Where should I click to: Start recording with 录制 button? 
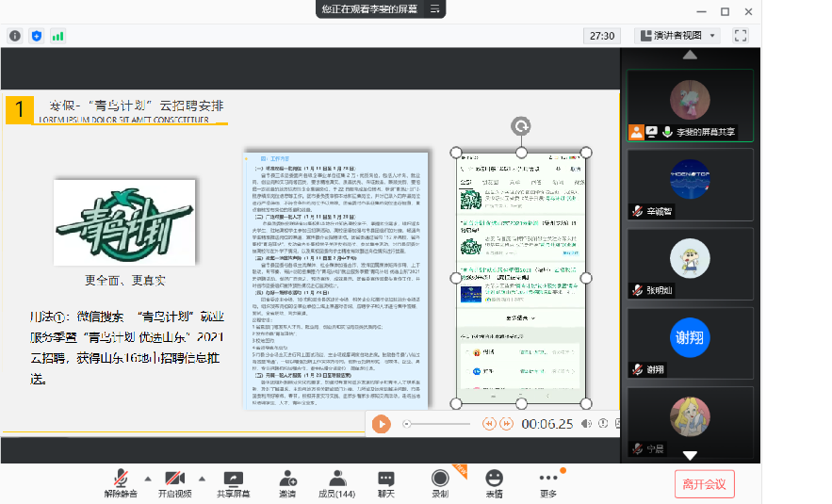click(x=440, y=483)
